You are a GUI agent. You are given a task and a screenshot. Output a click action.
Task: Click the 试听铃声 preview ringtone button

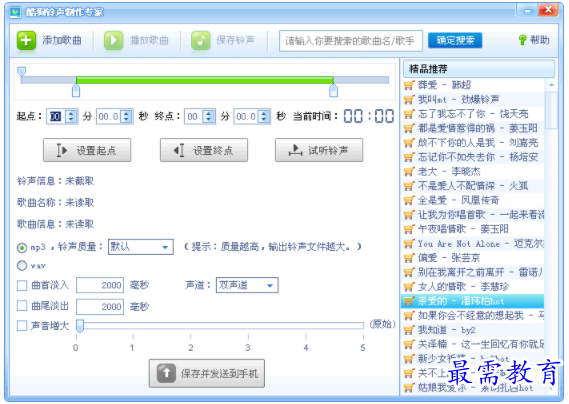(319, 150)
